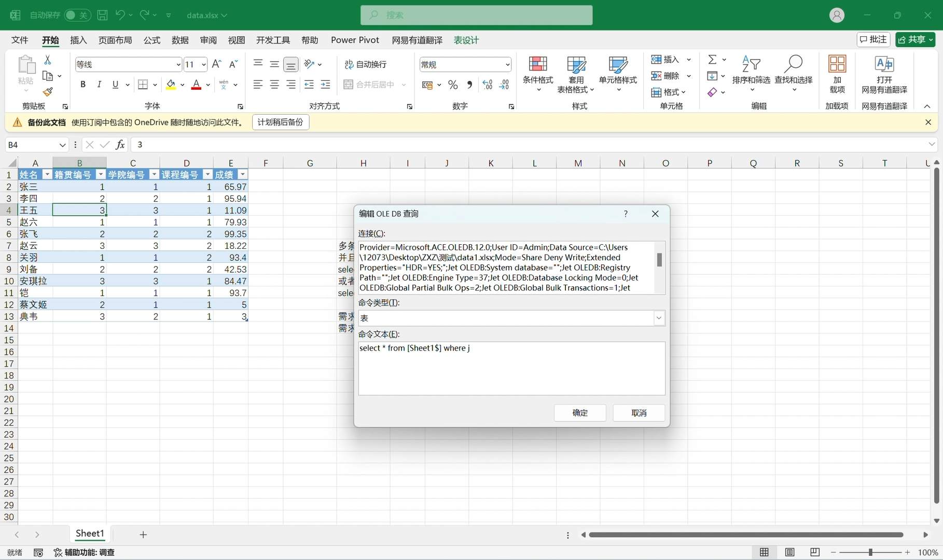Open 条件格式 conditional formatting

tap(538, 75)
